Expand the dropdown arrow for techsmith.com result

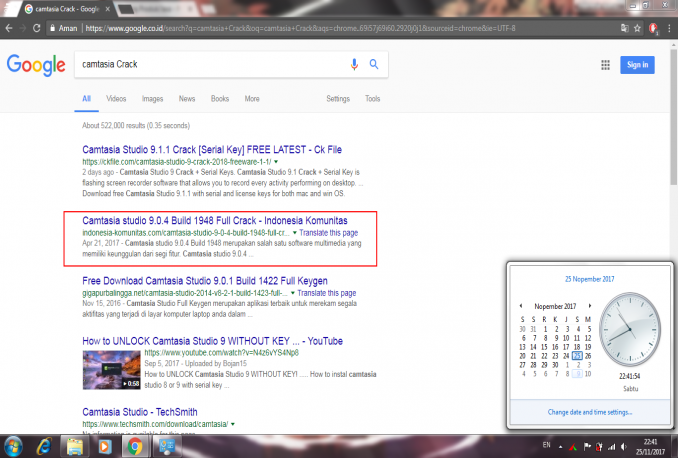click(233, 424)
